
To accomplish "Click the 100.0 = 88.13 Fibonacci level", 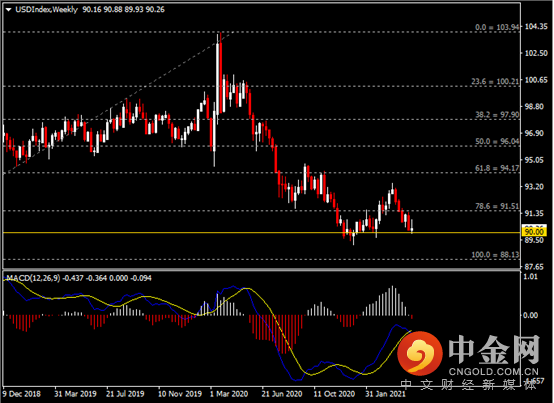I will [495, 255].
